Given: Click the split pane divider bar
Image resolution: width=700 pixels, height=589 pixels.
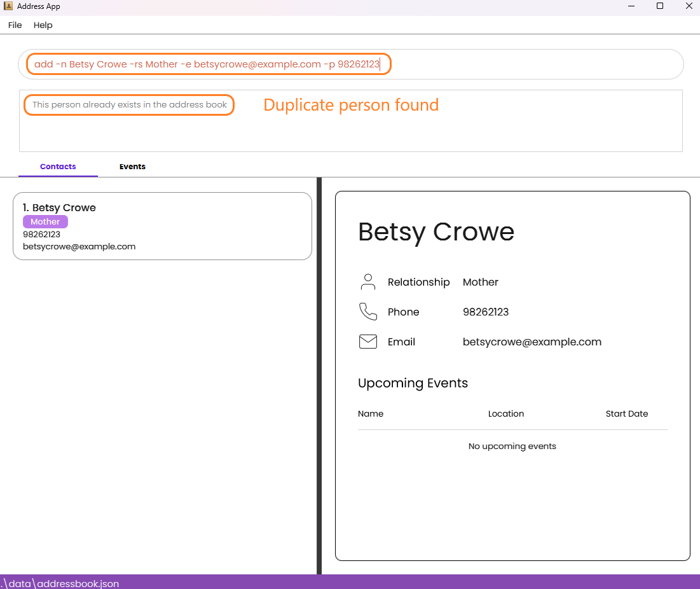Looking at the screenshot, I should (319, 375).
